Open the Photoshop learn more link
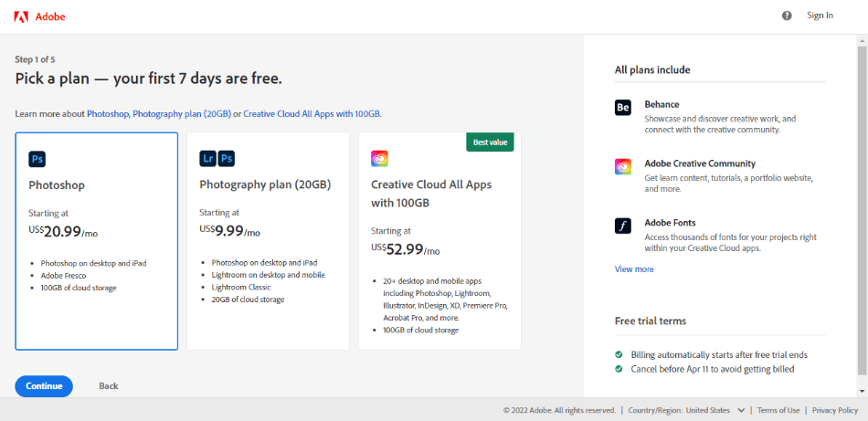868x421 pixels. (x=108, y=114)
